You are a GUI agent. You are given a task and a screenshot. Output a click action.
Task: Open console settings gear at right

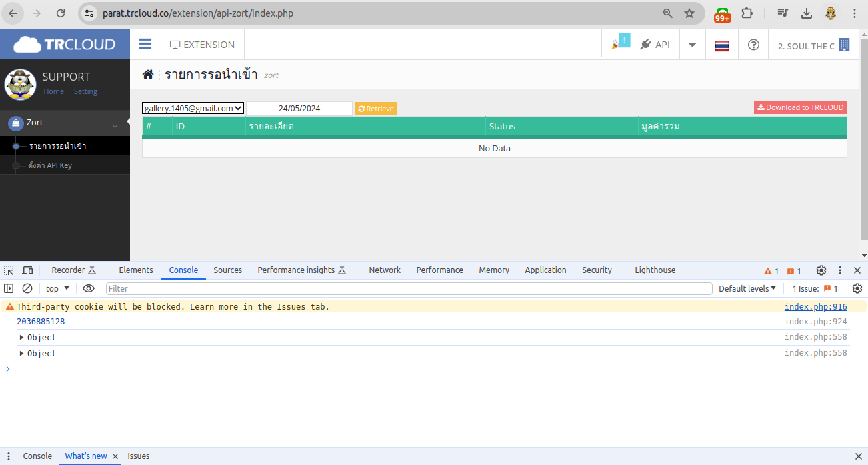857,288
